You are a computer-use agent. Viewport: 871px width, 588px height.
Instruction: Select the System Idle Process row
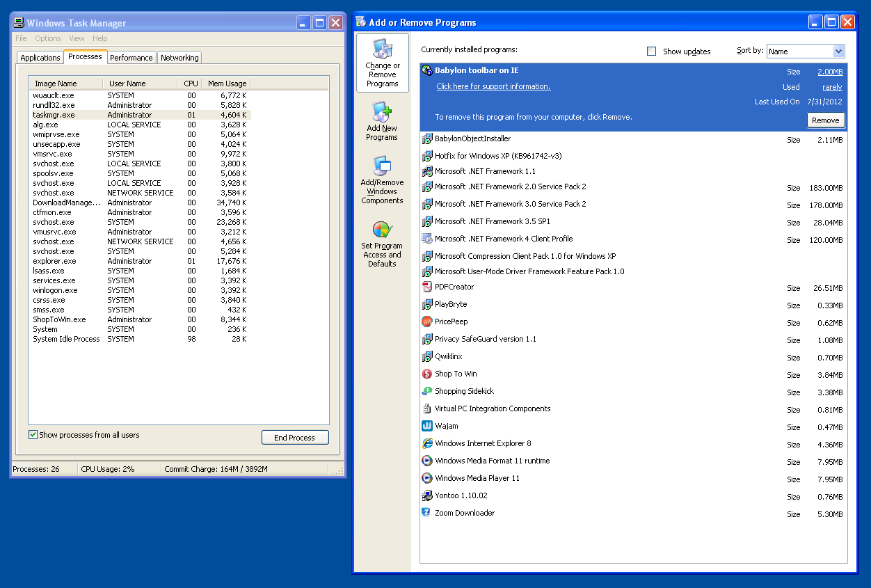pyautogui.click(x=140, y=339)
